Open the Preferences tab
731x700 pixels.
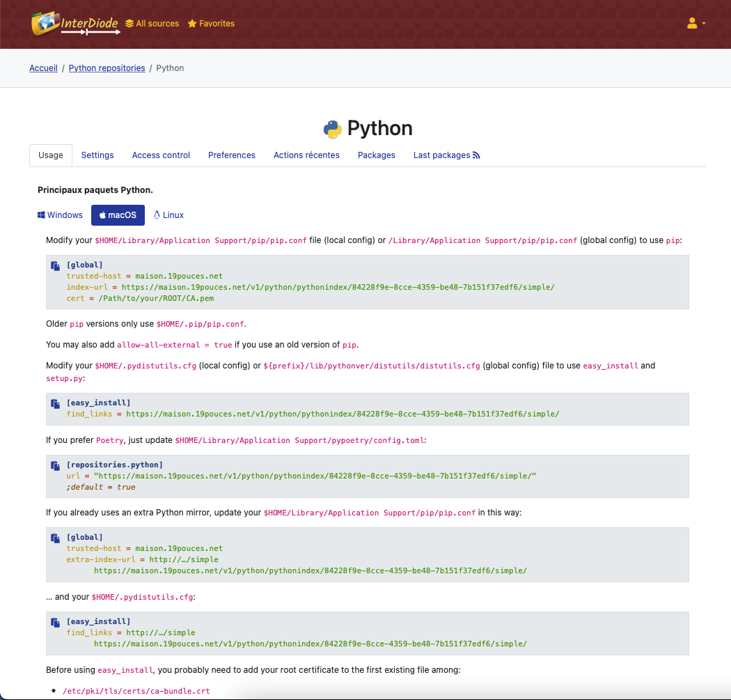pyautogui.click(x=232, y=155)
